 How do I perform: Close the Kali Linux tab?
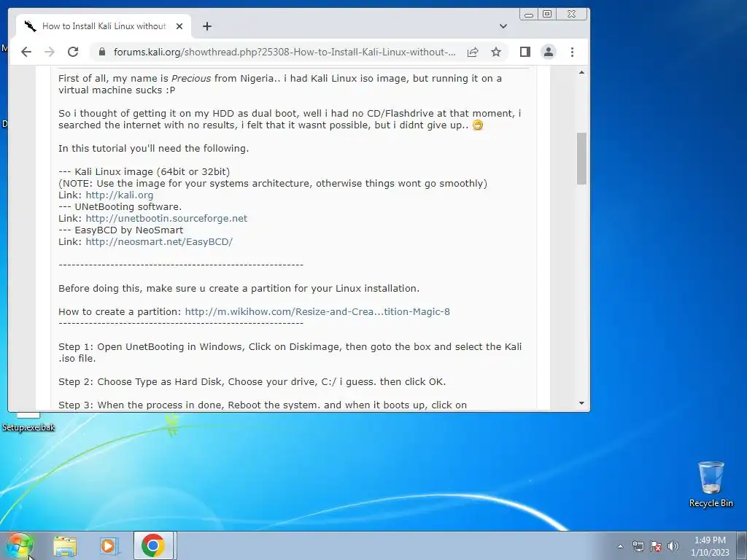(179, 26)
